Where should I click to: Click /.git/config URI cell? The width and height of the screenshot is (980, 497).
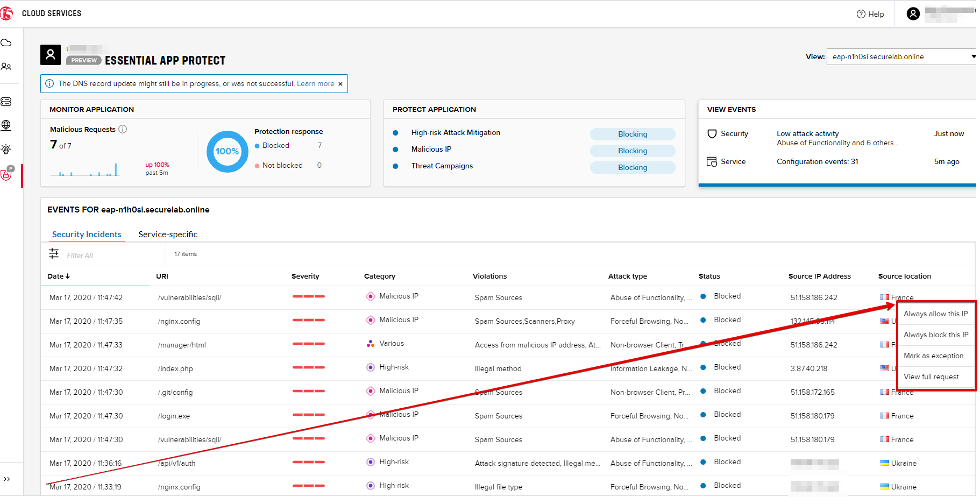pyautogui.click(x=175, y=392)
